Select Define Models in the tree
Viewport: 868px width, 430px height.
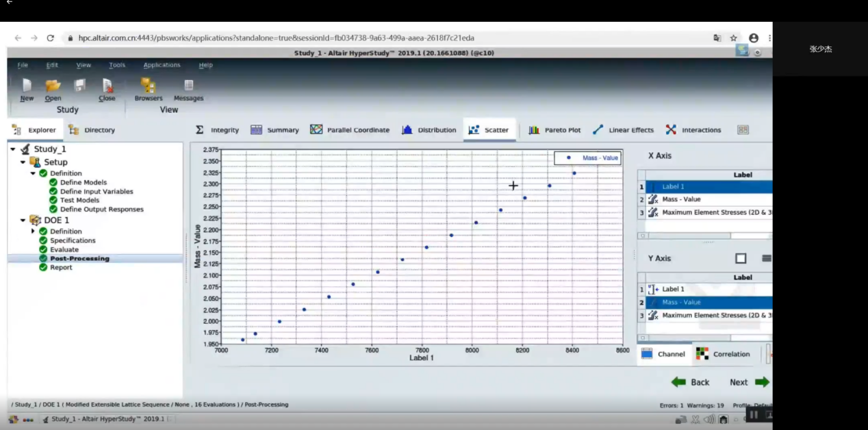(x=84, y=182)
